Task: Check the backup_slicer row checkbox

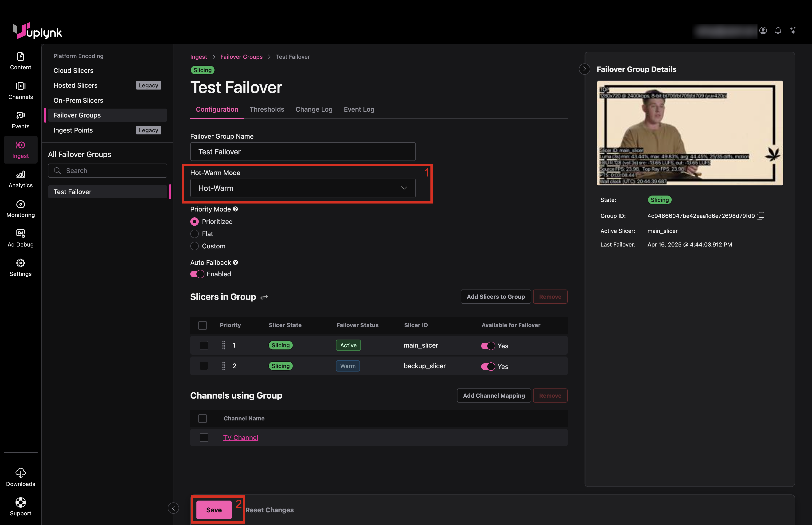Action: point(204,366)
